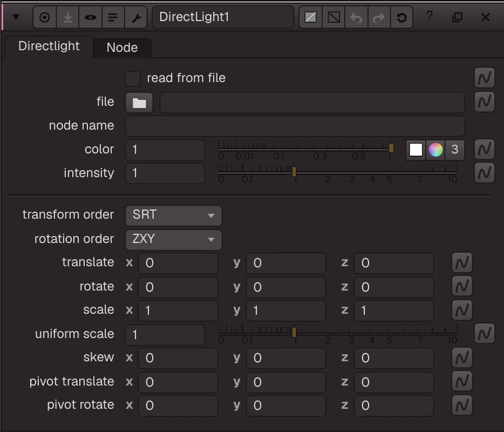Click the center node target icon
The height and width of the screenshot is (432, 504).
[x=45, y=17]
